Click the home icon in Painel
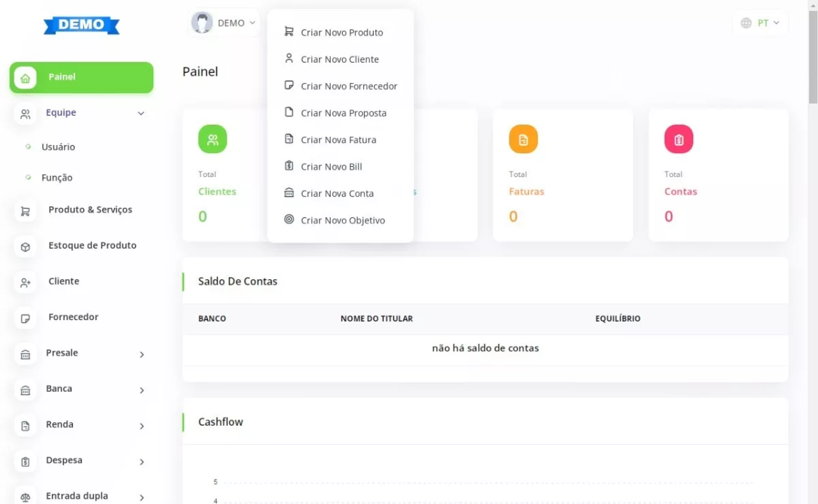 coord(25,78)
